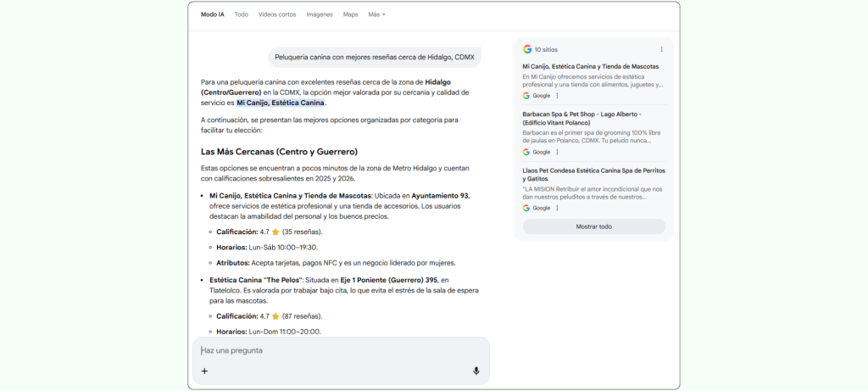Click the plus attachment icon
The height and width of the screenshot is (391, 868).
point(204,371)
